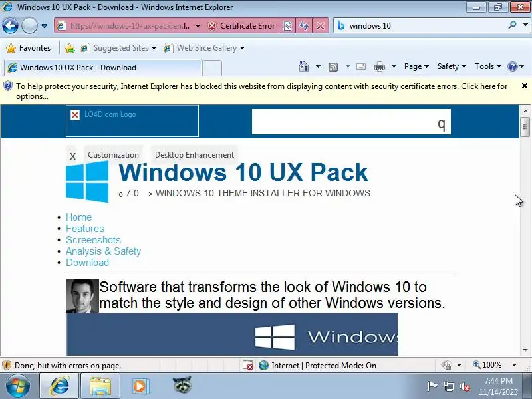This screenshot has height=399, width=532.
Task: Open the Home link in page navigation
Action: click(x=78, y=217)
